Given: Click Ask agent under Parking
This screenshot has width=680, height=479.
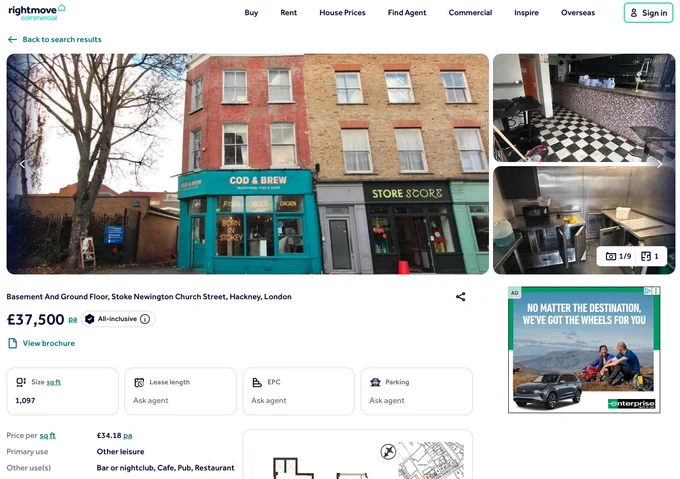Looking at the screenshot, I should (x=386, y=401).
